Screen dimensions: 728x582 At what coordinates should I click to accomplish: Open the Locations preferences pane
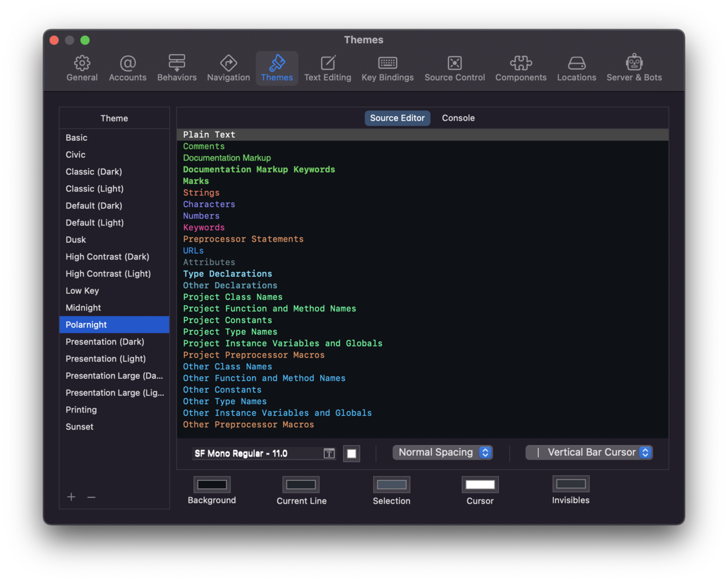(576, 67)
